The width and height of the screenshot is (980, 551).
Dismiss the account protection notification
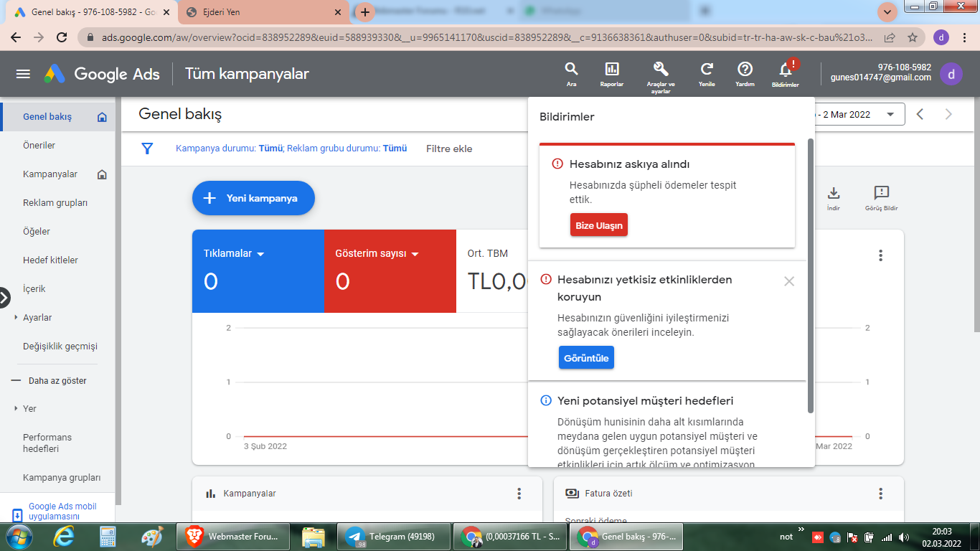click(x=789, y=281)
